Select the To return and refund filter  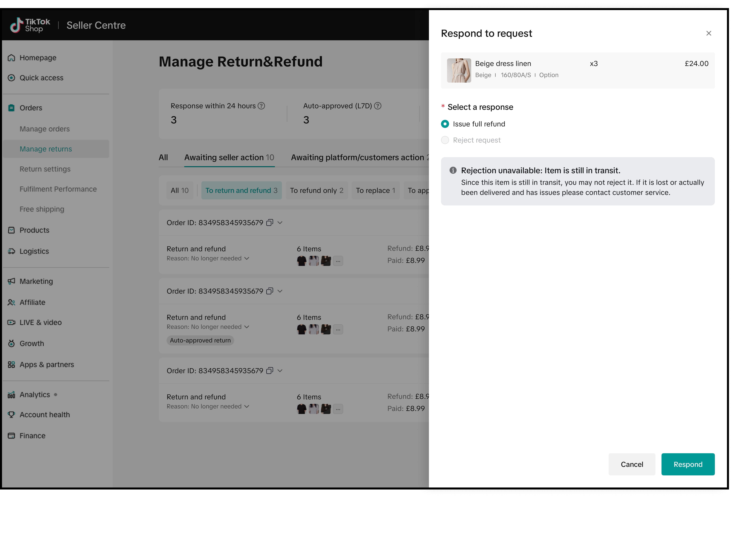pos(242,191)
